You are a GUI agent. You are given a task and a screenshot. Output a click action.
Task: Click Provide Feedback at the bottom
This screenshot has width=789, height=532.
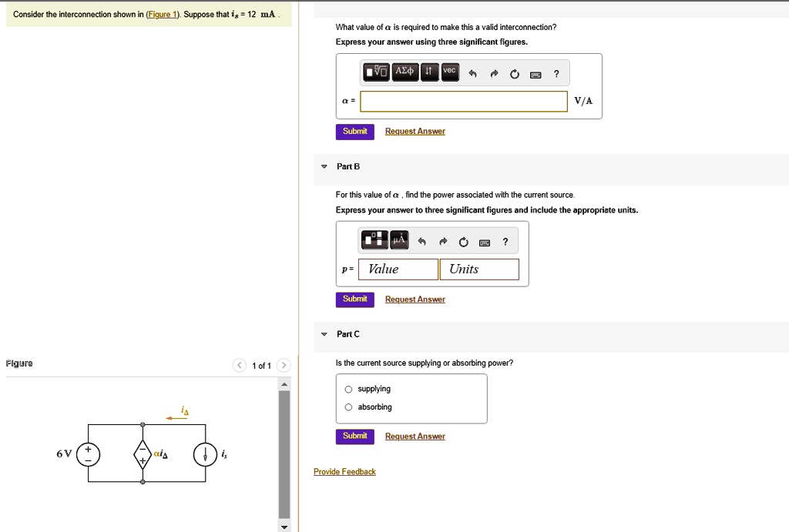(344, 471)
